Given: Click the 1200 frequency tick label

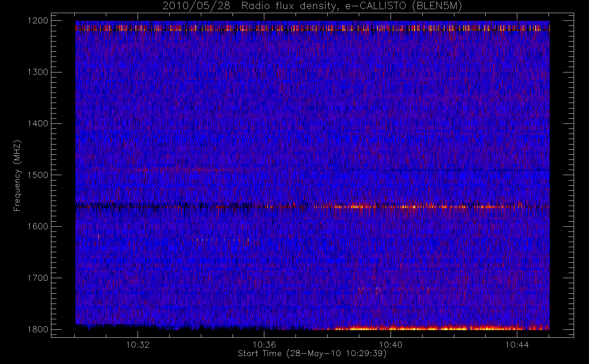Looking at the screenshot, I should 37,21.
